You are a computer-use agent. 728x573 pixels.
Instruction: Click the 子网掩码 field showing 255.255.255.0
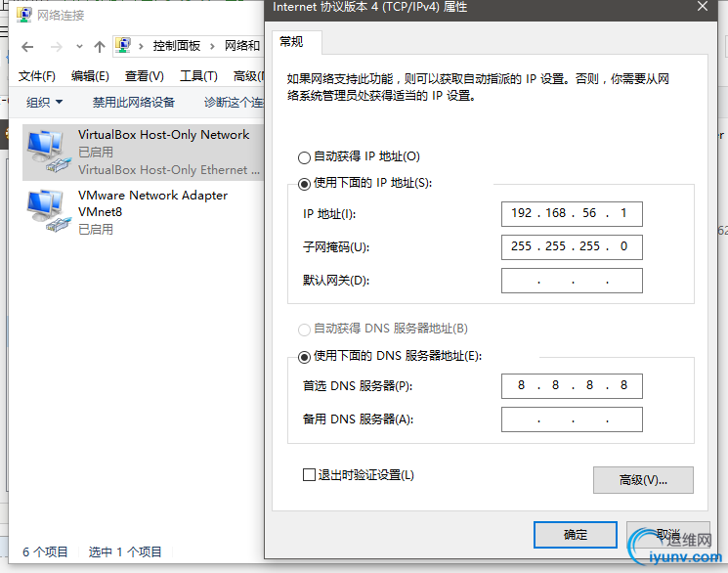click(572, 246)
